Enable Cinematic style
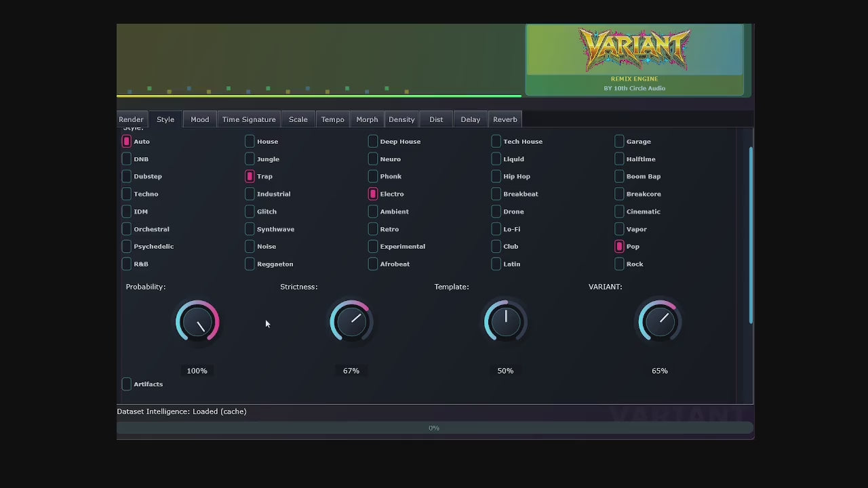 [x=619, y=211]
